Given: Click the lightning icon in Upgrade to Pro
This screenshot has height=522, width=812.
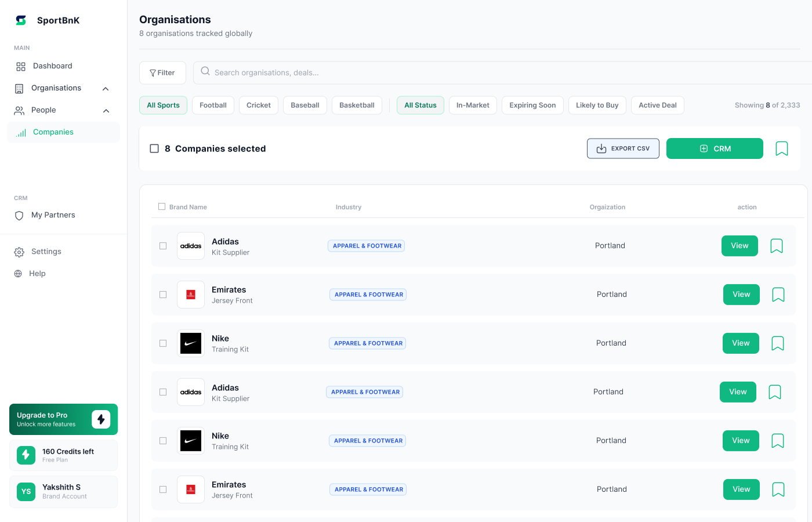Looking at the screenshot, I should 101,419.
